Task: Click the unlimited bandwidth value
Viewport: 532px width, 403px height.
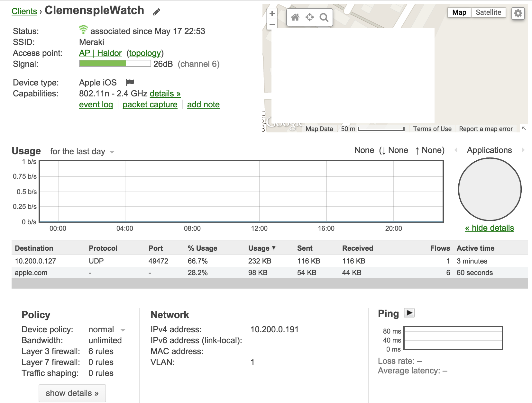Action: [x=105, y=340]
